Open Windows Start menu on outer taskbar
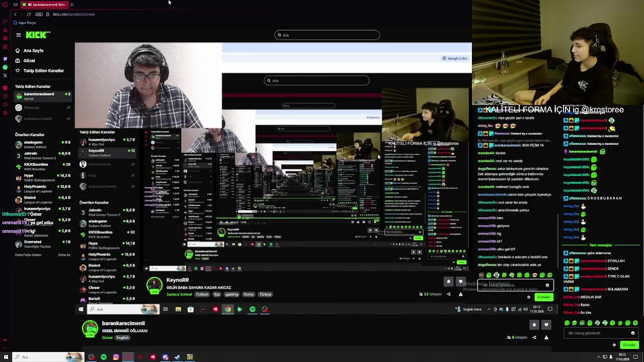The image size is (644, 362). pyautogui.click(x=6, y=357)
